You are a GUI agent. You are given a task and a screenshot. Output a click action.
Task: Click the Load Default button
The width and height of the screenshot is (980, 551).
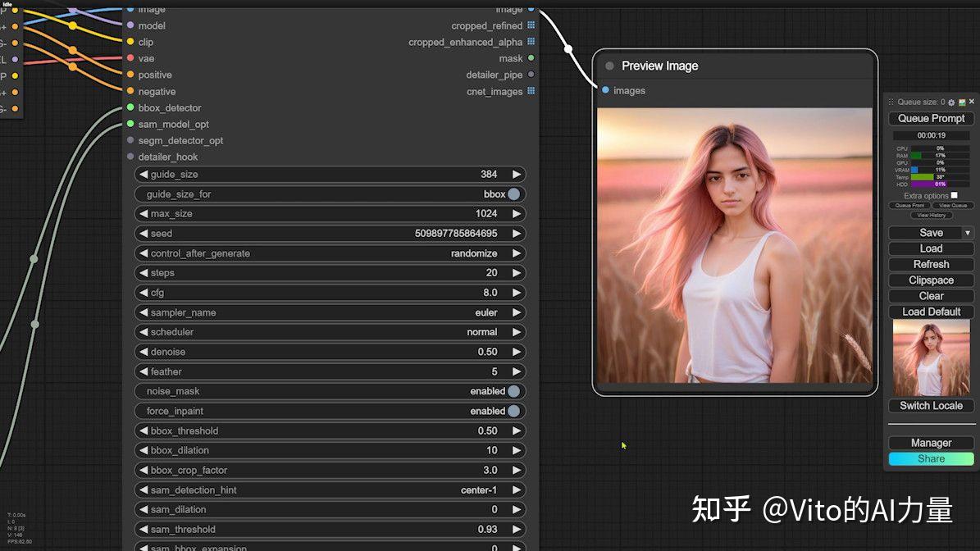coord(931,312)
